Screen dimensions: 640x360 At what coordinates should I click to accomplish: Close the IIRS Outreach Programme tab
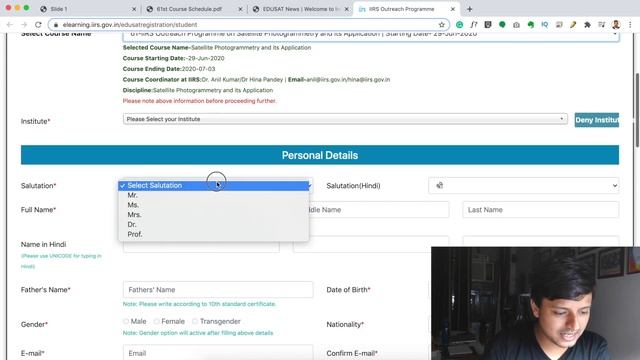[453, 9]
